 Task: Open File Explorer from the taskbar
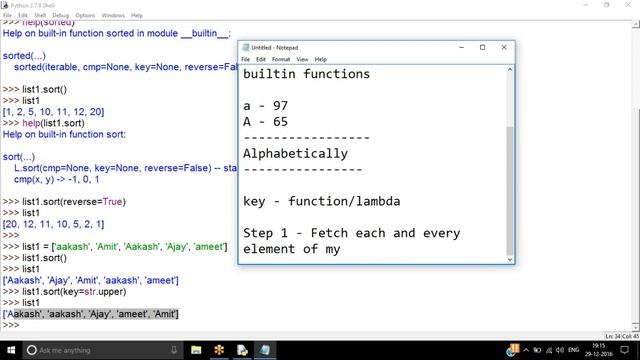[x=196, y=350]
